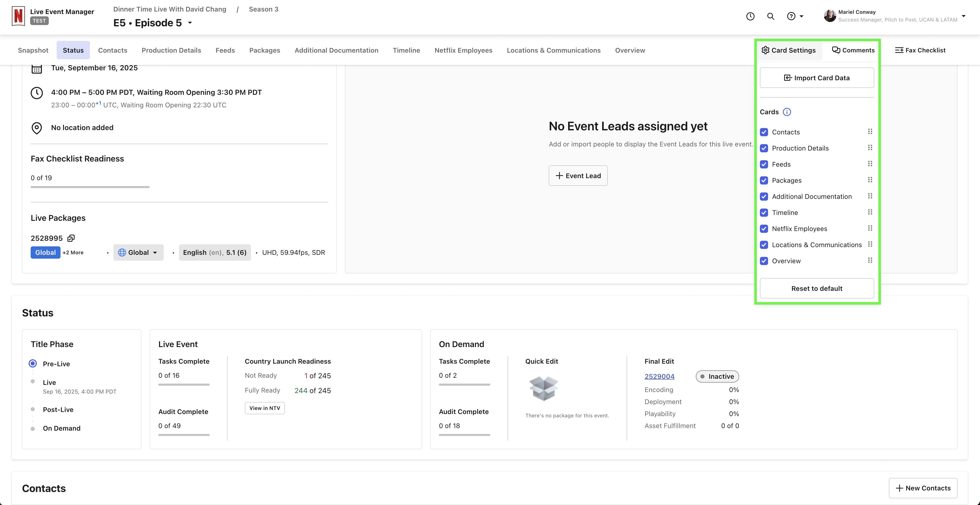This screenshot has height=505, width=980.
Task: Switch to the Status tab
Action: pos(73,50)
